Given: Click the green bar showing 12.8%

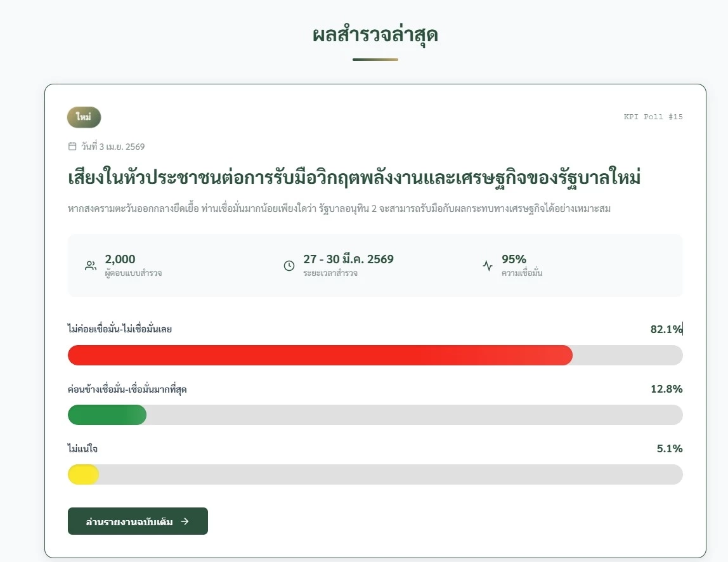Looking at the screenshot, I should [107, 415].
